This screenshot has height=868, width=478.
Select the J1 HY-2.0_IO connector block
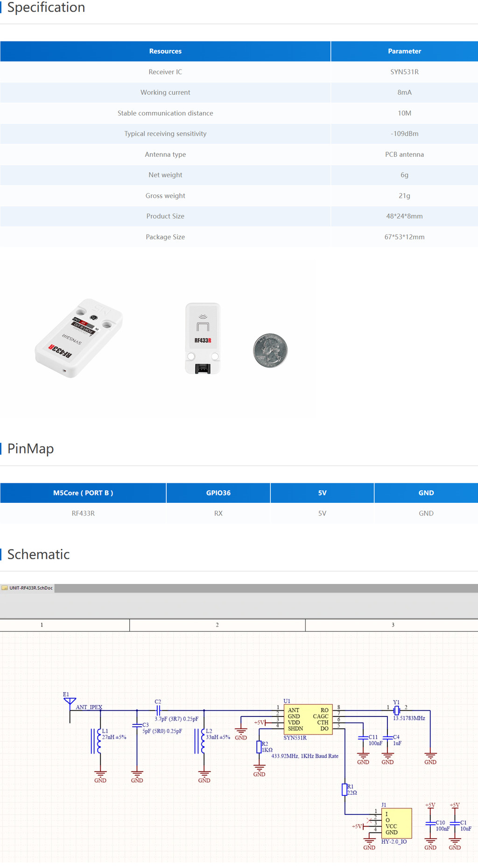coord(396,823)
